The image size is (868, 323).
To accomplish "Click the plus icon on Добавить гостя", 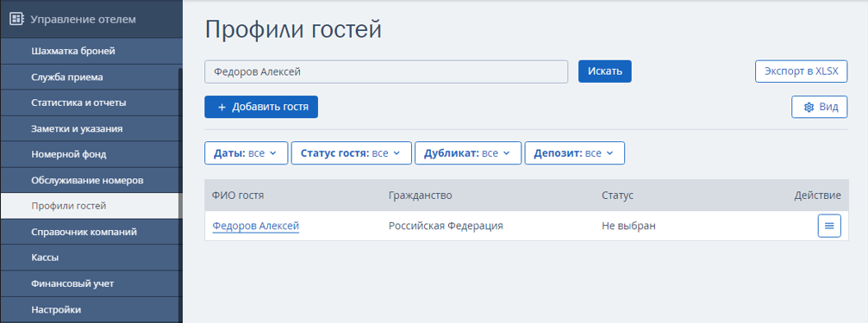I will pyautogui.click(x=222, y=108).
